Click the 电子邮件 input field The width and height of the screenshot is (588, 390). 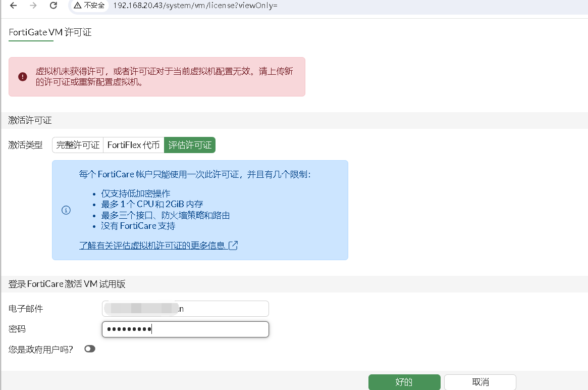point(185,309)
